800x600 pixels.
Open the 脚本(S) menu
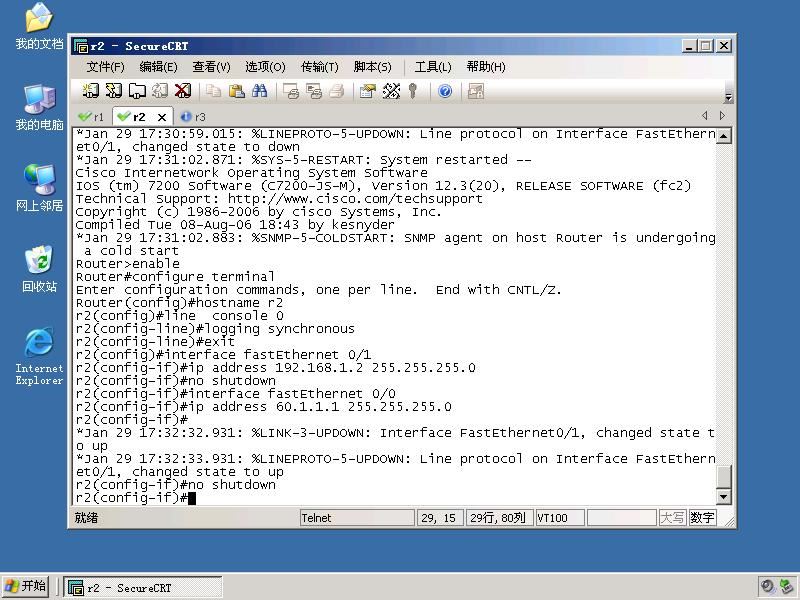[x=372, y=67]
